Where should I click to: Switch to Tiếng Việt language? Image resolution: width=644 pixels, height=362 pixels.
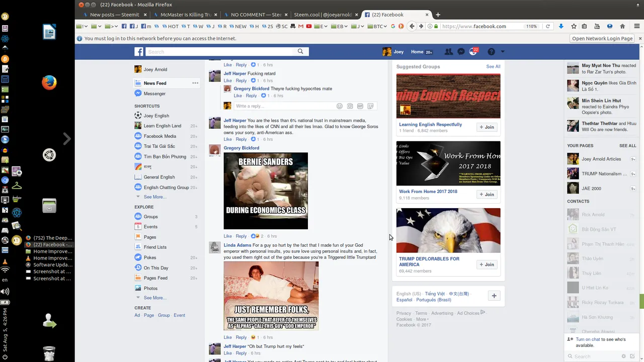tap(435, 294)
